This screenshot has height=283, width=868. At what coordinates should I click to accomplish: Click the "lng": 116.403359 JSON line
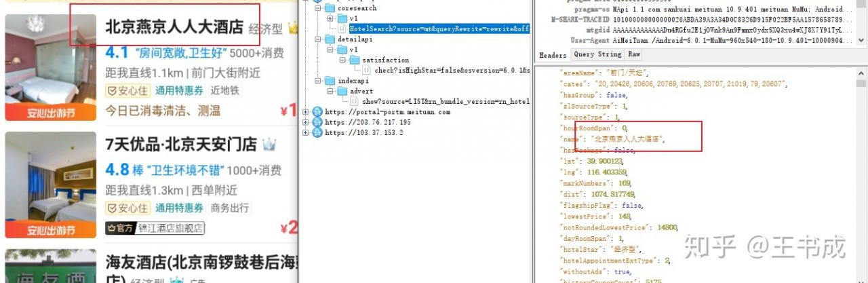click(593, 172)
